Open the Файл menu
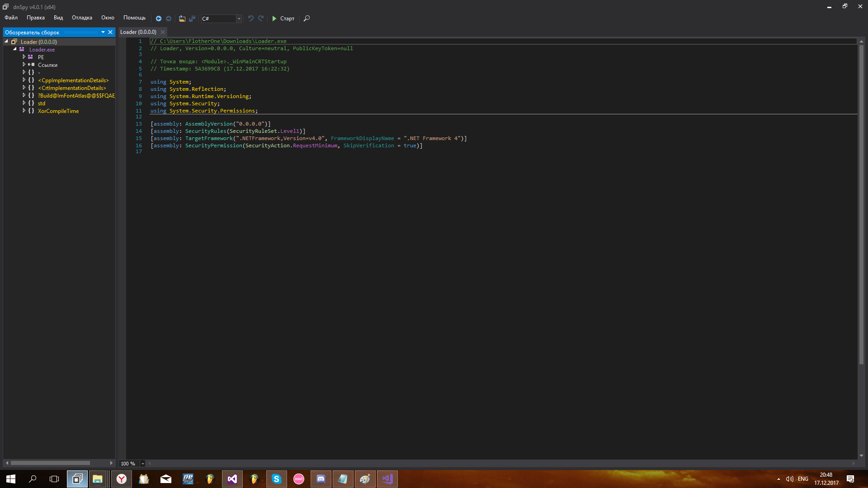This screenshot has height=488, width=868. coord(11,18)
